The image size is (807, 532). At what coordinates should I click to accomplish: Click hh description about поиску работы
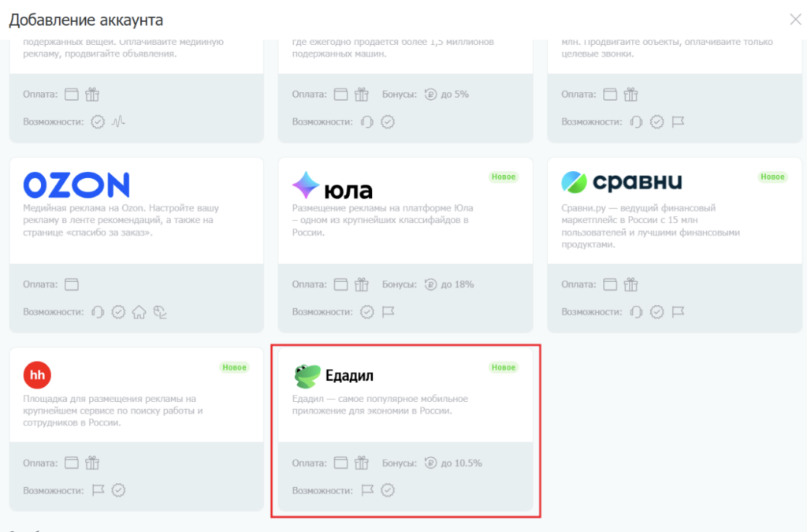click(x=113, y=411)
